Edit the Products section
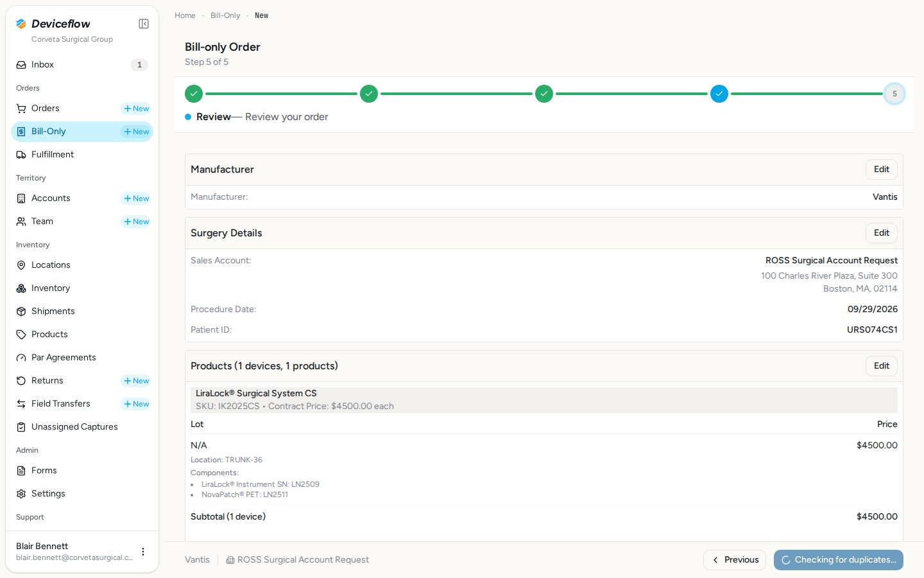 [882, 366]
